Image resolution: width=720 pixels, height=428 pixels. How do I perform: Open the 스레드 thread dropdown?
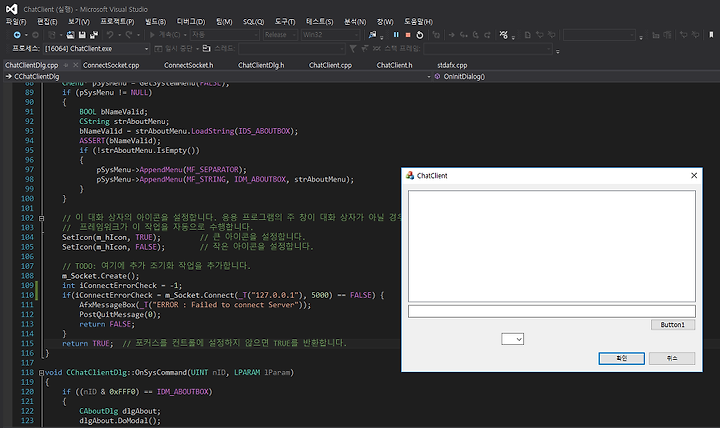click(x=291, y=49)
